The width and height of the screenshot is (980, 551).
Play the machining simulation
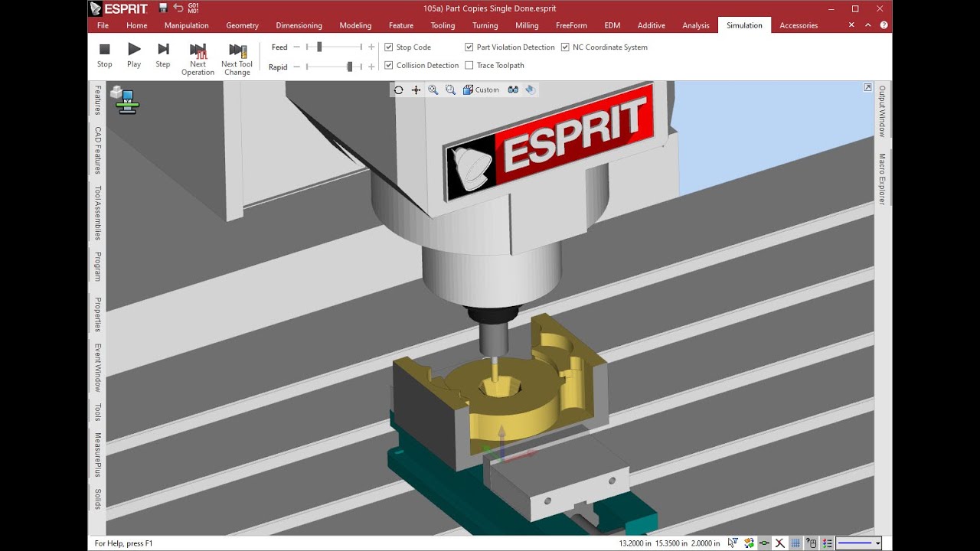(134, 56)
